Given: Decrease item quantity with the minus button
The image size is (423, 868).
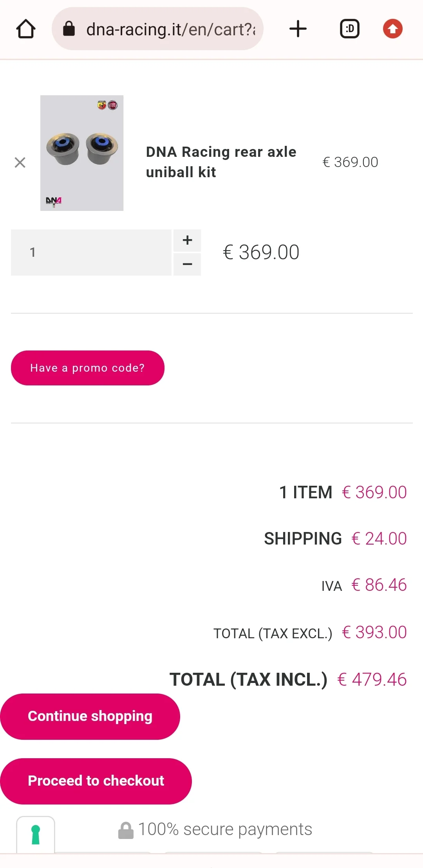Looking at the screenshot, I should click(x=187, y=264).
